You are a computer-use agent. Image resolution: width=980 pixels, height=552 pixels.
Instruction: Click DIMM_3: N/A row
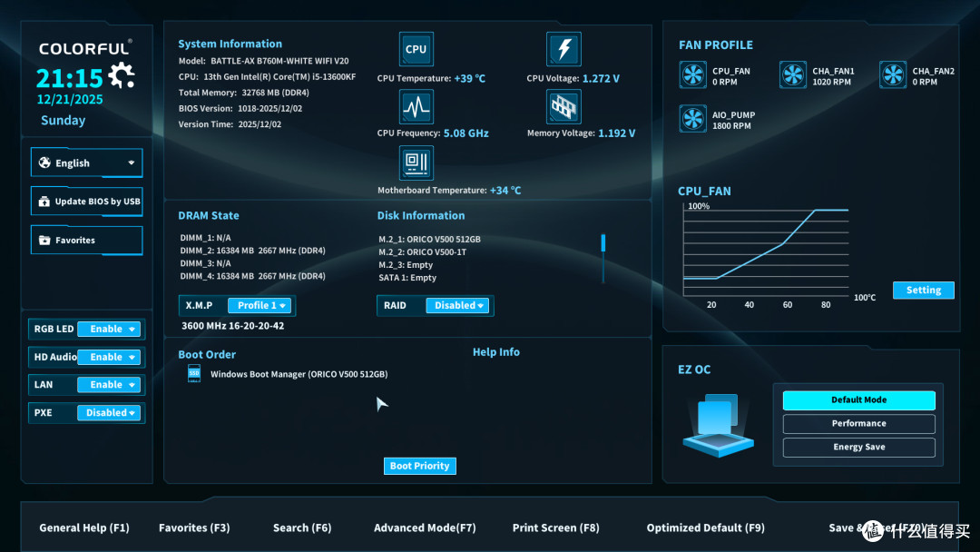(x=206, y=263)
